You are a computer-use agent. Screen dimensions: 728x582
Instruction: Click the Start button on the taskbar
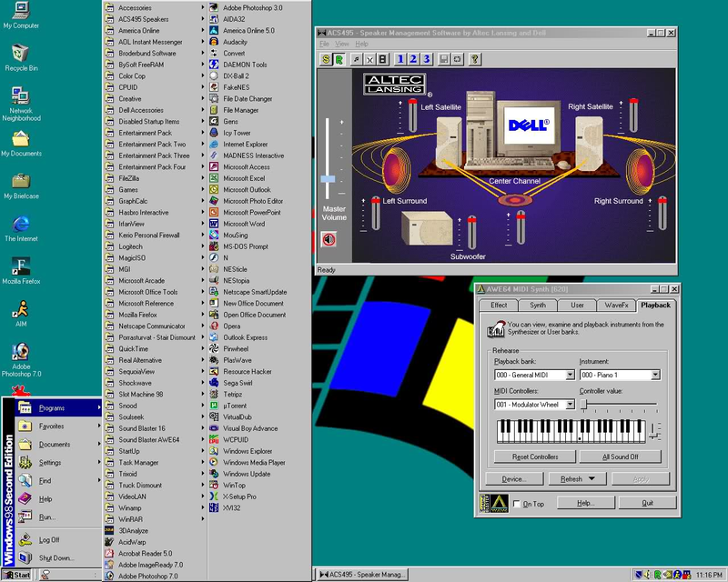(16, 575)
